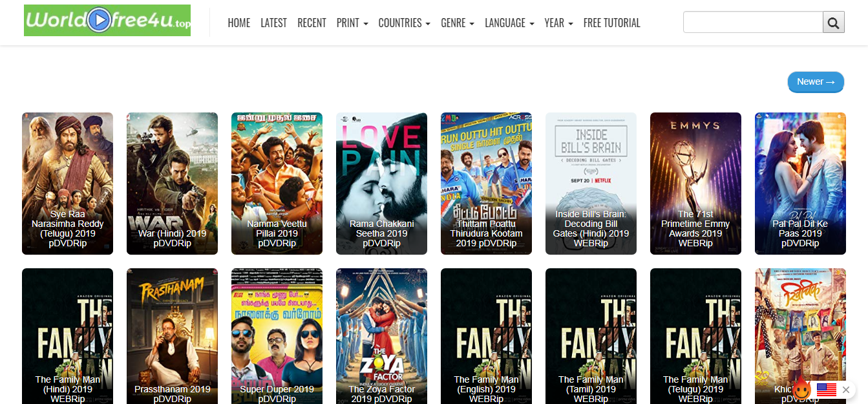
Task: Open Inside Bill's Brain poster
Action: [591, 184]
